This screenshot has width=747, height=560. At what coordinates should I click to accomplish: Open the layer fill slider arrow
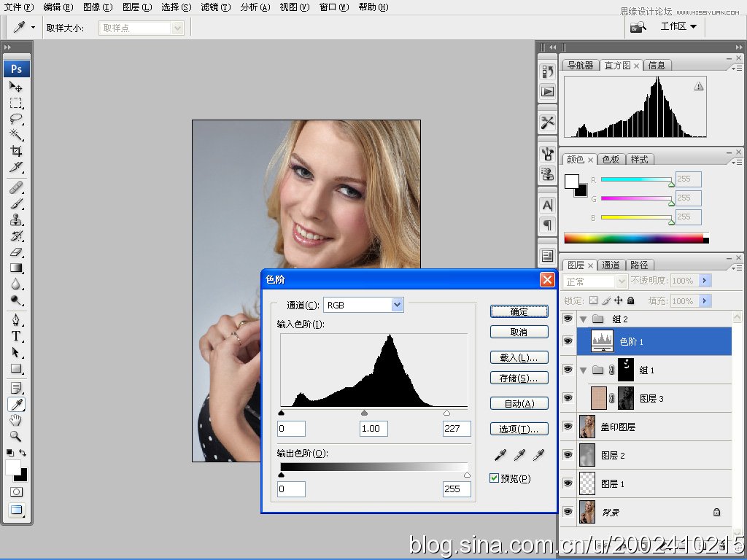point(705,300)
